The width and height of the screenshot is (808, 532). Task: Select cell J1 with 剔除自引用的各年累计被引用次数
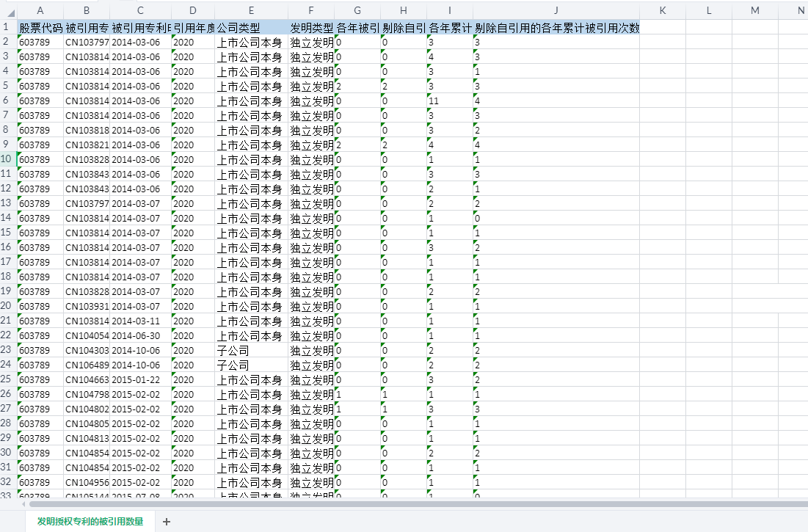point(556,28)
